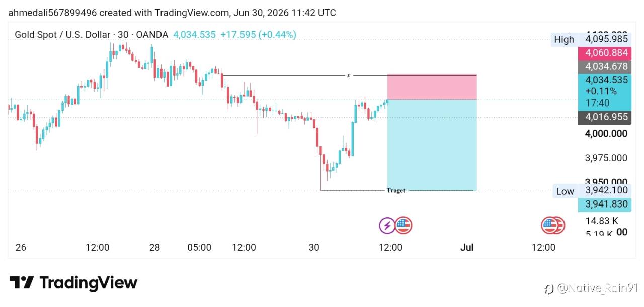Select the pink 4,060.884 price tag
Image resolution: width=644 pixels, height=307 pixels.
(x=605, y=53)
